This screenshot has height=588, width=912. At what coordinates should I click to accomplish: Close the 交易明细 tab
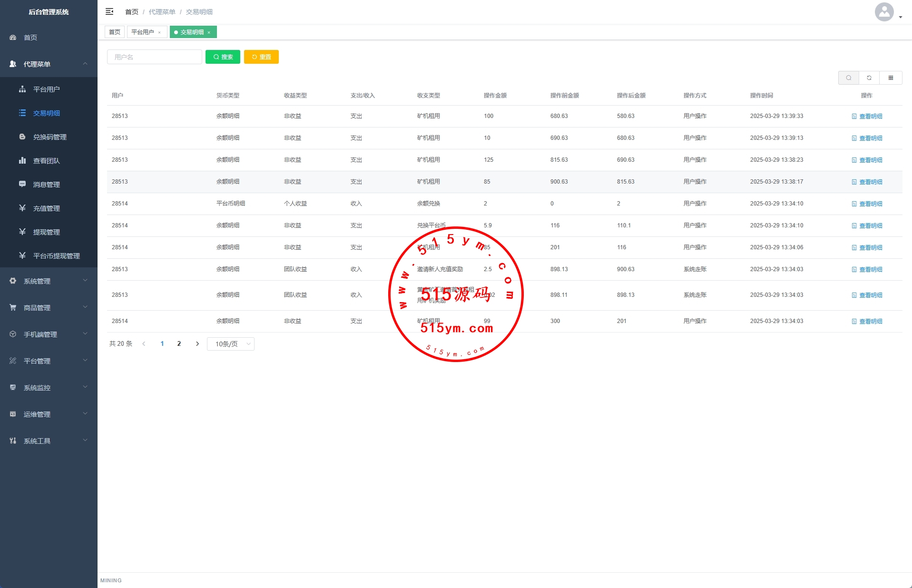click(209, 32)
